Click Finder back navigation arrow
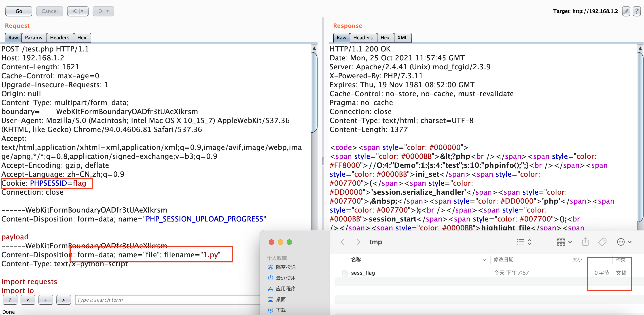Screen dimensions: 644x315 click(x=343, y=242)
